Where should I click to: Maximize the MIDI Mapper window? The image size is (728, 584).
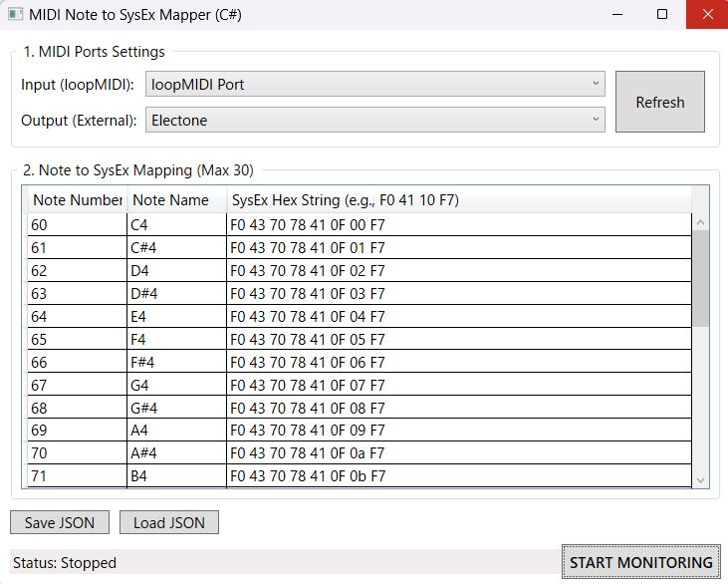pyautogui.click(x=662, y=14)
